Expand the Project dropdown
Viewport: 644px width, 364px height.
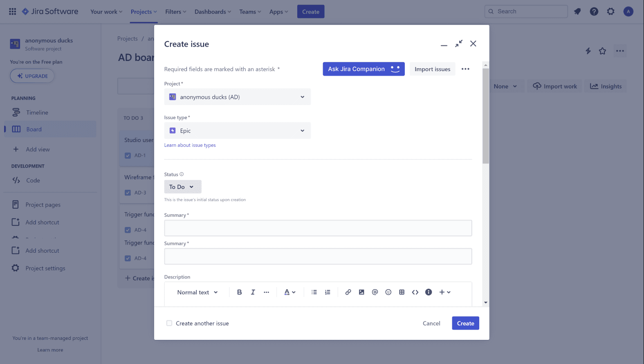click(x=238, y=97)
